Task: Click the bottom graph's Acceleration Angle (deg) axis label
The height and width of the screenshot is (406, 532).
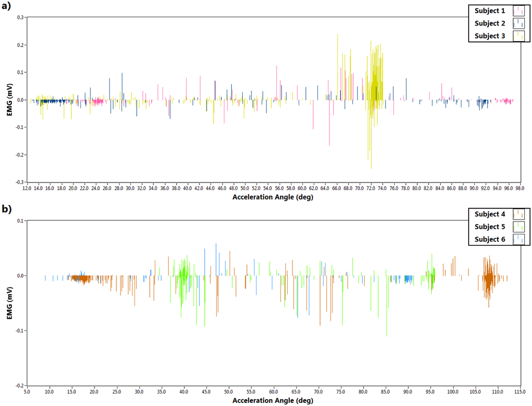Action: pyautogui.click(x=273, y=401)
